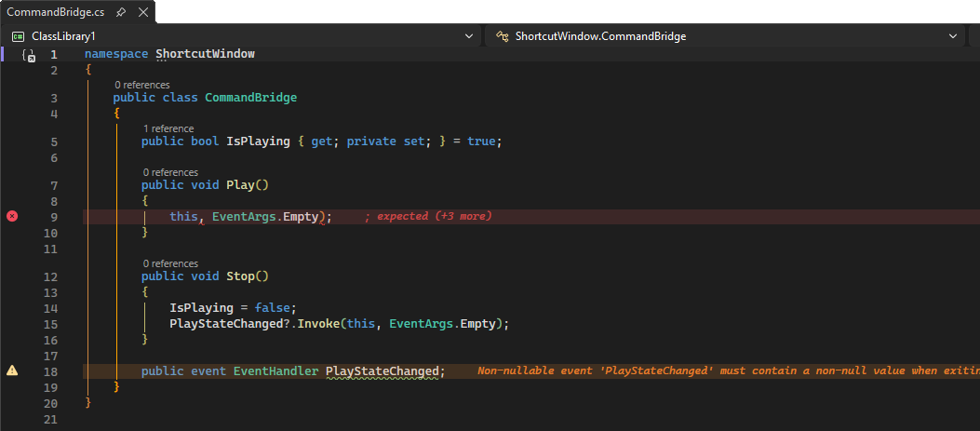The width and height of the screenshot is (980, 431).
Task: Click the '; expected (+3 more)' error message
Action: [x=427, y=216]
